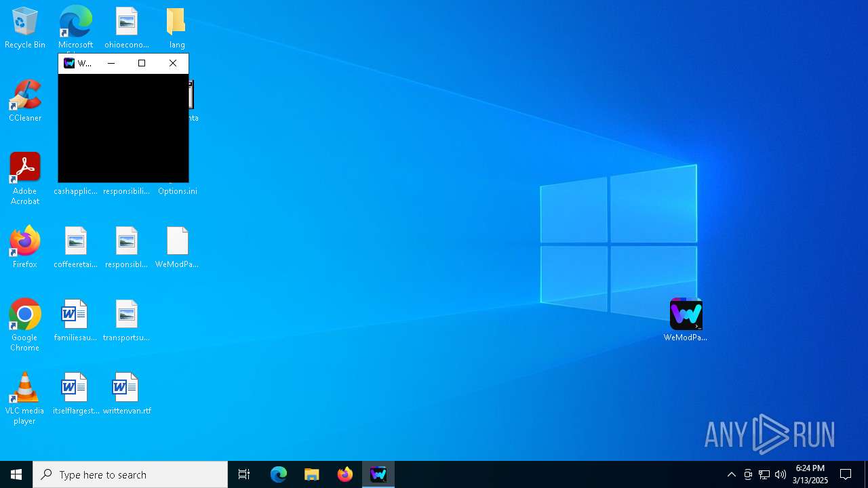Click the meet-now tray icon
Image resolution: width=868 pixels, height=488 pixels.
click(x=748, y=474)
